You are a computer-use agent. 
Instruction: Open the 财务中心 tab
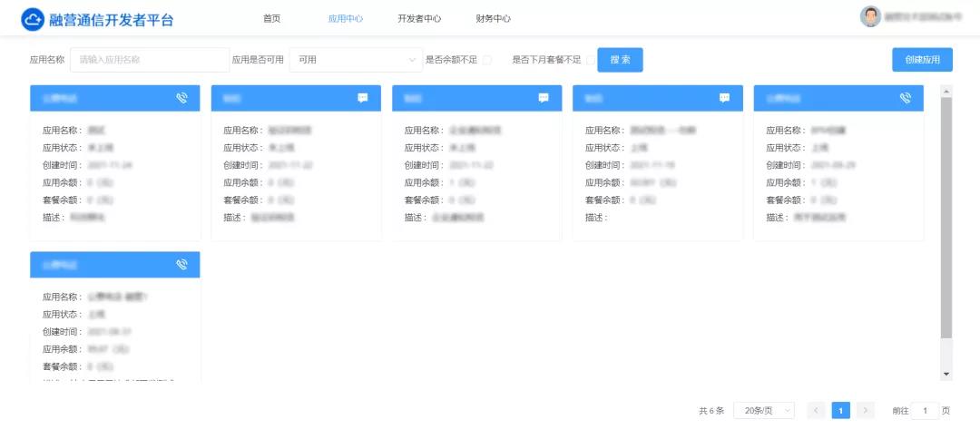pyautogui.click(x=493, y=18)
